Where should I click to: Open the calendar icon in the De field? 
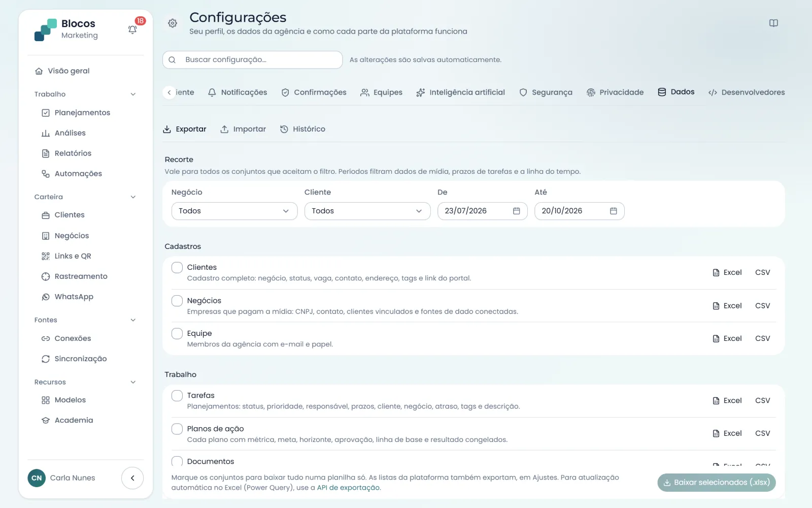click(x=517, y=211)
